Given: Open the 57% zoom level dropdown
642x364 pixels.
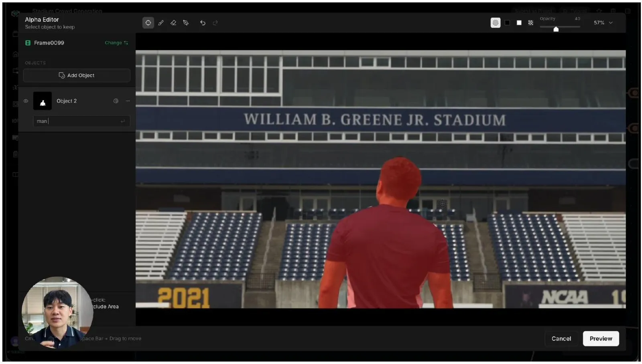Looking at the screenshot, I should click(x=603, y=23).
